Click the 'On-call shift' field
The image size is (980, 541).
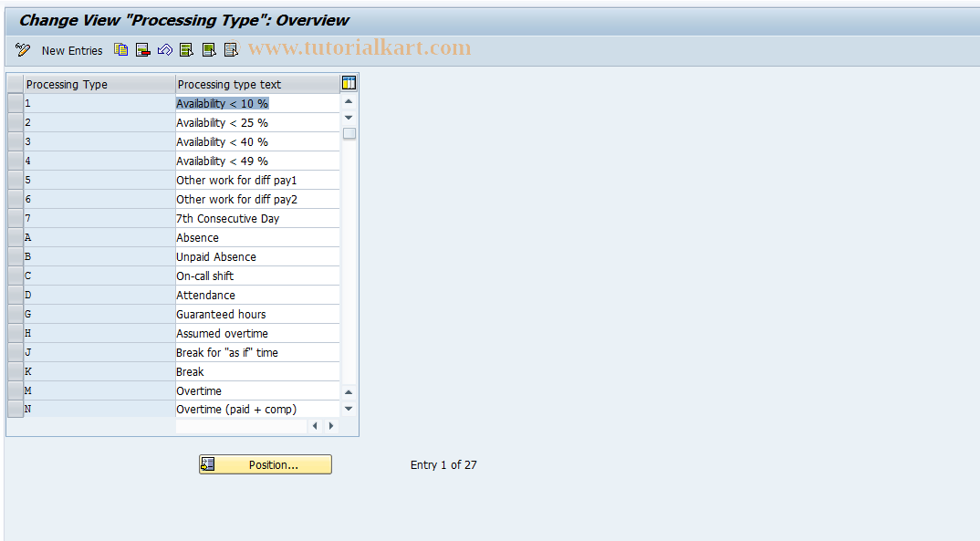point(257,276)
